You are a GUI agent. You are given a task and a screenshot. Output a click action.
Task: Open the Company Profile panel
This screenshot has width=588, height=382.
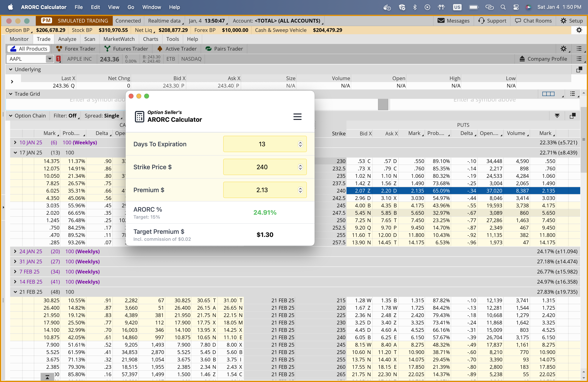(543, 59)
